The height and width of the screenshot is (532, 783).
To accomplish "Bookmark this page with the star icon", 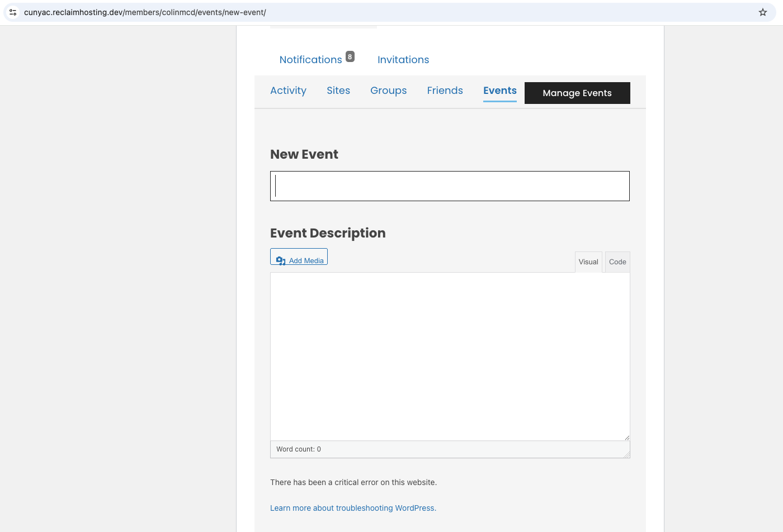I will (762, 12).
